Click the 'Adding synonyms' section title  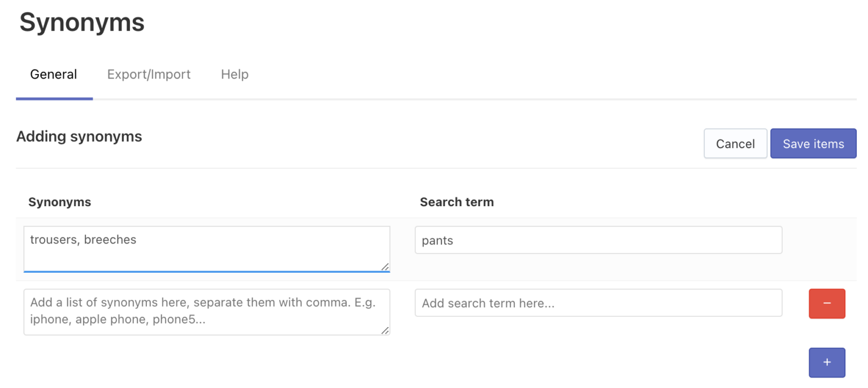79,136
